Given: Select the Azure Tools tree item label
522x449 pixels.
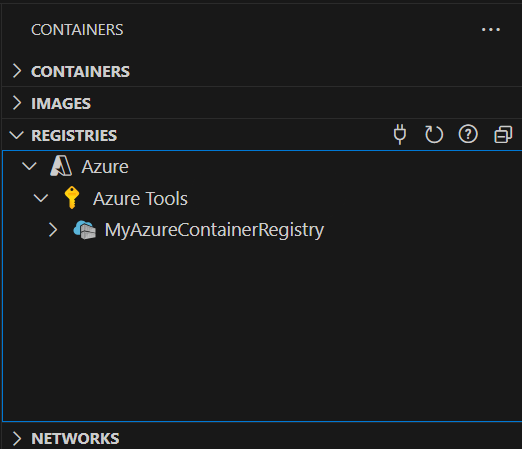Looking at the screenshot, I should click(140, 198).
